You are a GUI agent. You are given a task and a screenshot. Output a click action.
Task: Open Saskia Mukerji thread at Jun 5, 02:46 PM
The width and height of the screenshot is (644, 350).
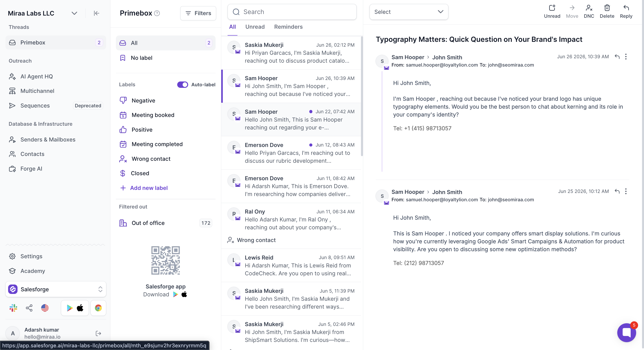[x=291, y=332]
